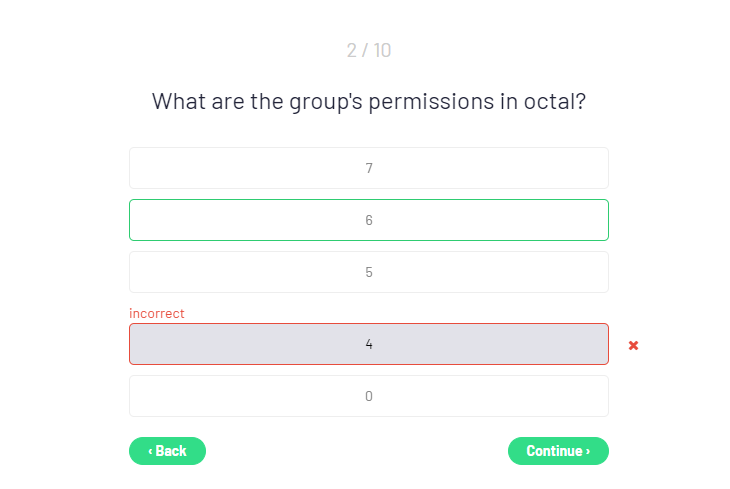Click the red "incorrect" label
The image size is (730, 489).
coord(157,313)
